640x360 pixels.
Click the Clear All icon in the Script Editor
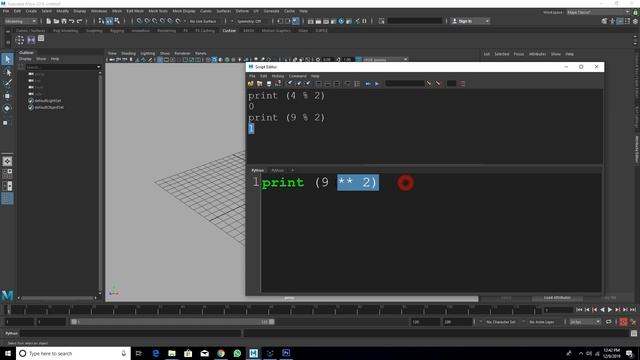[x=308, y=84]
